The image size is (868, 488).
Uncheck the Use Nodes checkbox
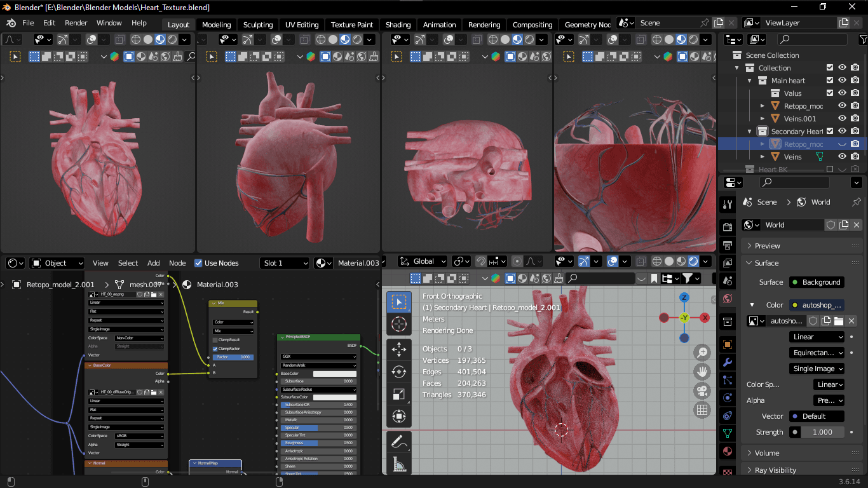pyautogui.click(x=198, y=263)
